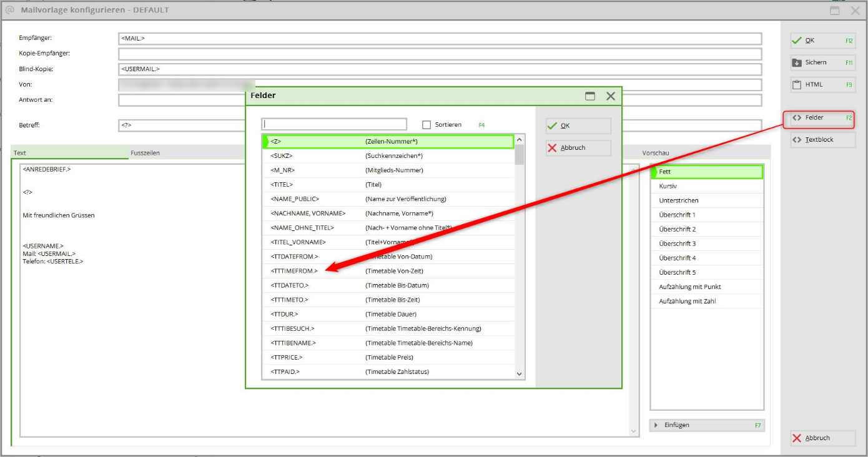Click the search field in Felder dialog
Viewport: 868px width, 457px height.
[x=334, y=124]
